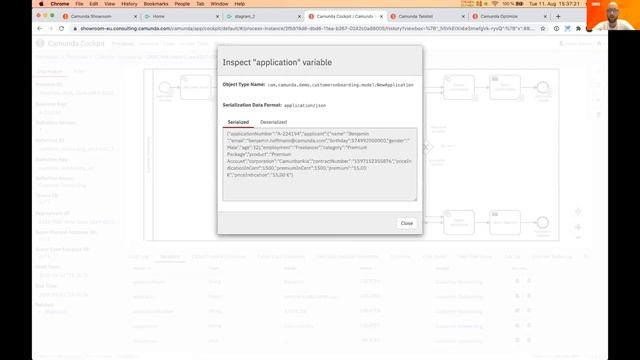640x360 pixels.
Task: Open the Help menu
Action: click(x=240, y=4)
